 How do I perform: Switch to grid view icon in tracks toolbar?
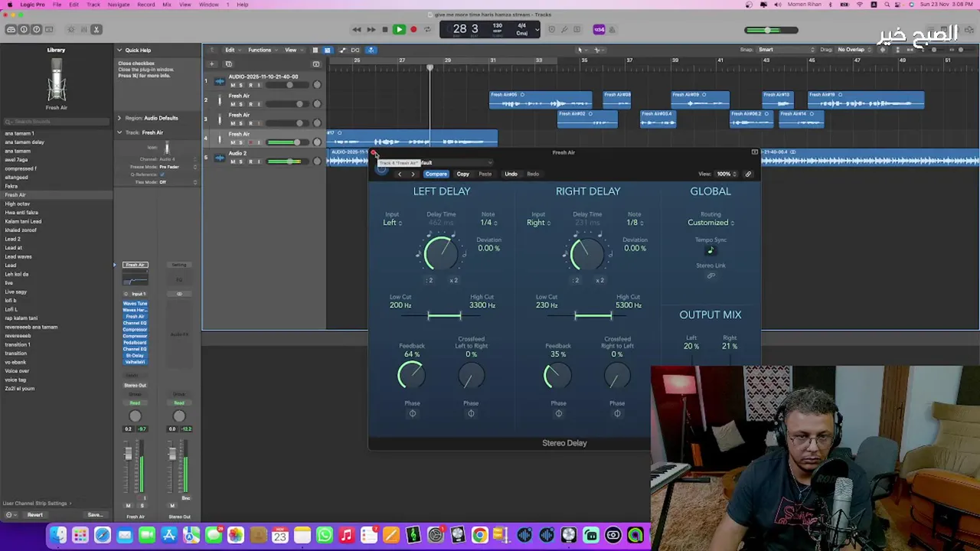tap(315, 50)
